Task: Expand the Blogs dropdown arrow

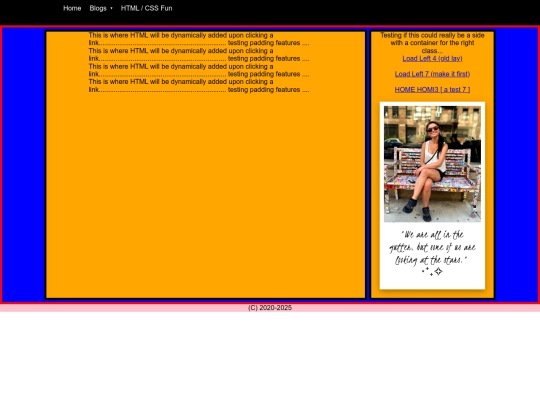Action: (x=111, y=9)
